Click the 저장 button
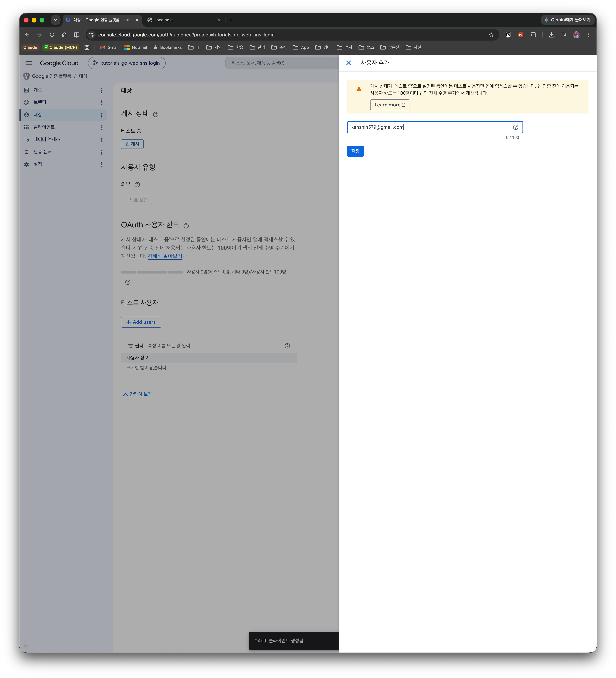The width and height of the screenshot is (616, 678). click(x=355, y=151)
